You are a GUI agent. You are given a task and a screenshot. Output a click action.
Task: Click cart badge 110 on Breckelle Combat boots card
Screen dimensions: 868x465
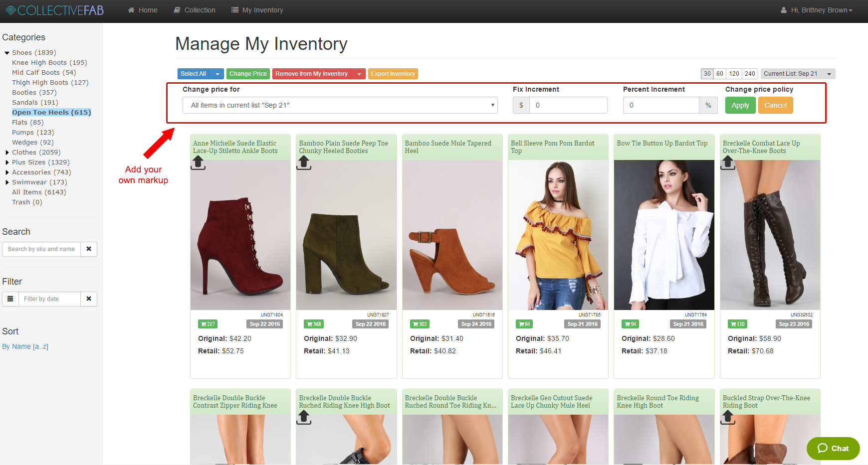(737, 324)
